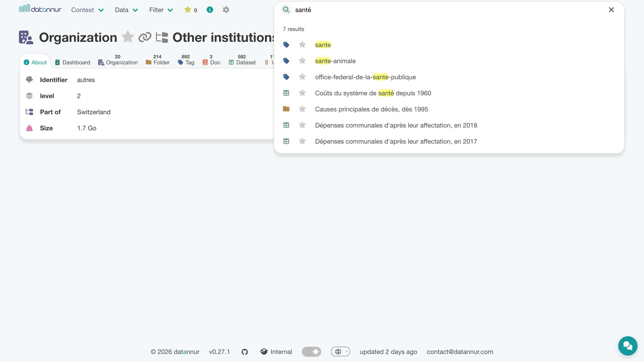Click dataset icon of Coûts du système
Viewport: 644px width, 362px height.
(x=286, y=93)
